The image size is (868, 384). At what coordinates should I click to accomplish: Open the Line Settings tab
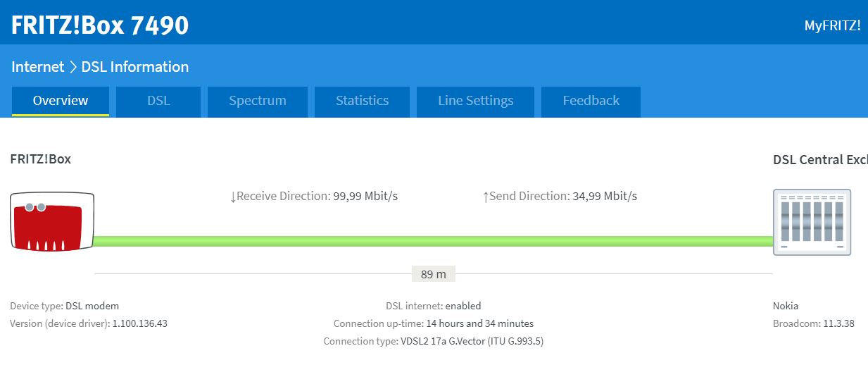(475, 101)
